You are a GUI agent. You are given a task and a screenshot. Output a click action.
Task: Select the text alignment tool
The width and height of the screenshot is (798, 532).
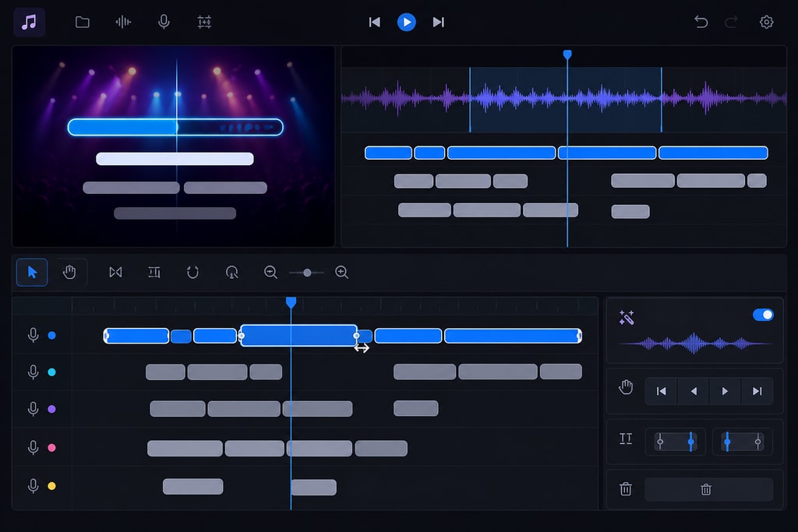click(x=154, y=272)
